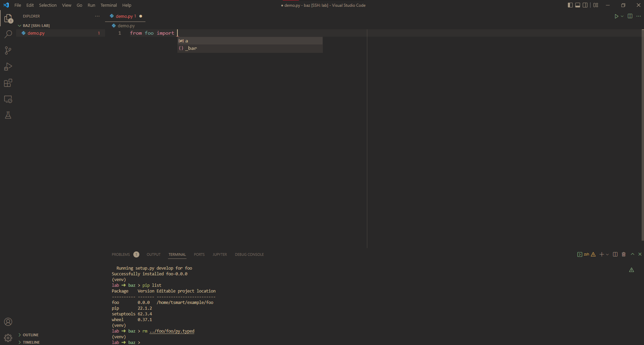Screen dimensions: 644x345
Task: Toggle the secondary side bar layout control
Action: click(585, 5)
